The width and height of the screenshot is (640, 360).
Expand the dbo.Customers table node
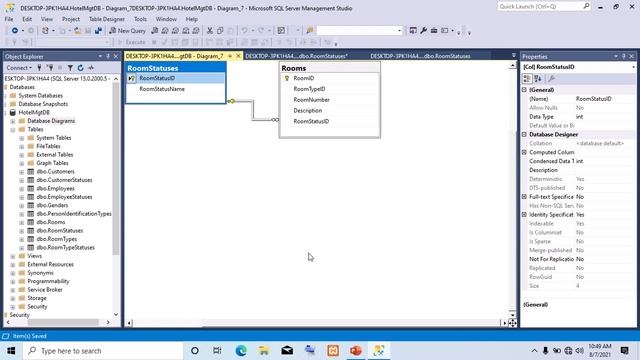[x=22, y=172]
